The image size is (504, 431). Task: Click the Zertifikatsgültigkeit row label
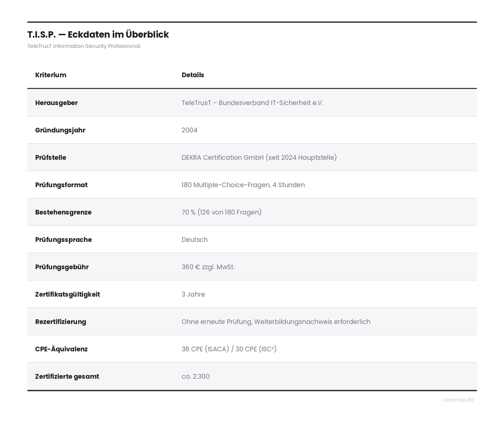(67, 294)
